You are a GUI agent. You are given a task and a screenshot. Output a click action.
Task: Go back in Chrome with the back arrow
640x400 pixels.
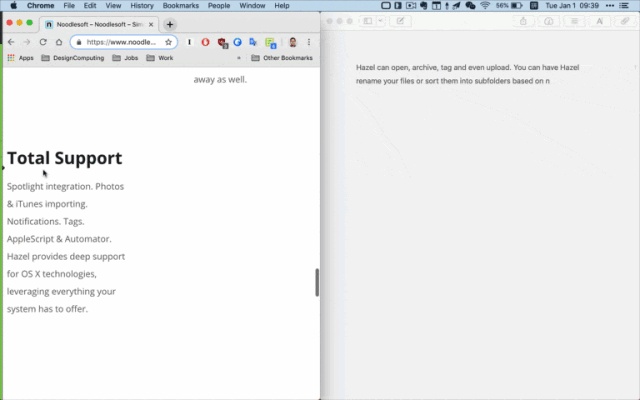click(x=11, y=42)
